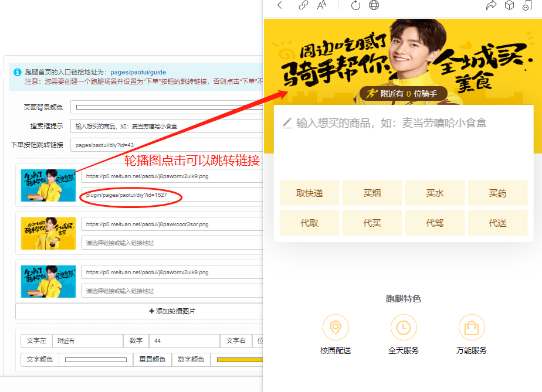Click the plugin/pages/paotui/diy?id=1527 link field
Screen dimensions: 542x392
[172, 195]
